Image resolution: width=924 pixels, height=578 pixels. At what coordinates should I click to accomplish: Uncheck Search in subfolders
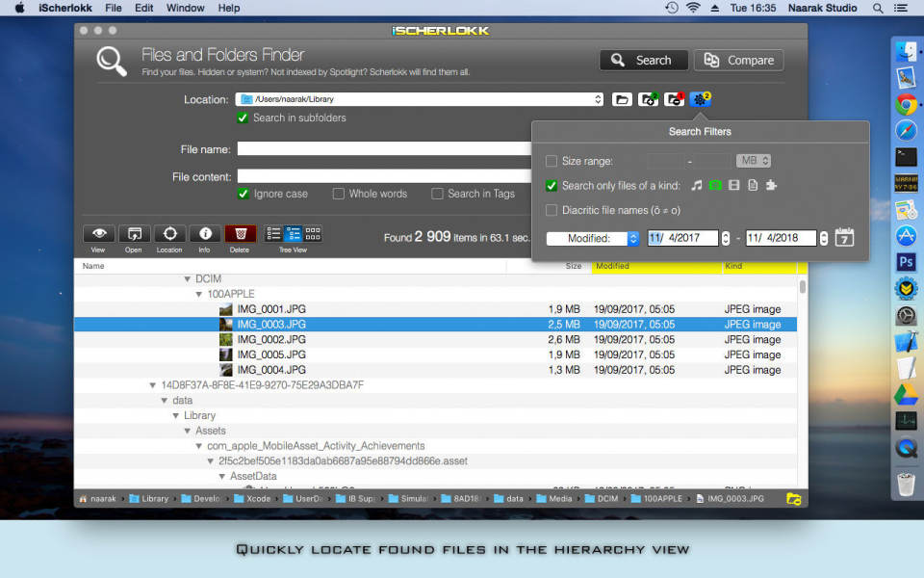[243, 118]
